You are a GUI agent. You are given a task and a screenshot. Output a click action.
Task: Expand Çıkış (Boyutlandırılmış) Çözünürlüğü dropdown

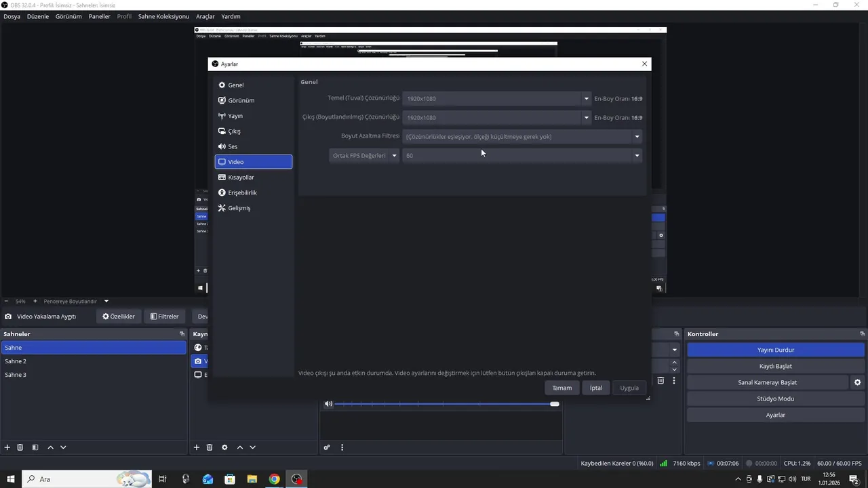[x=587, y=117]
